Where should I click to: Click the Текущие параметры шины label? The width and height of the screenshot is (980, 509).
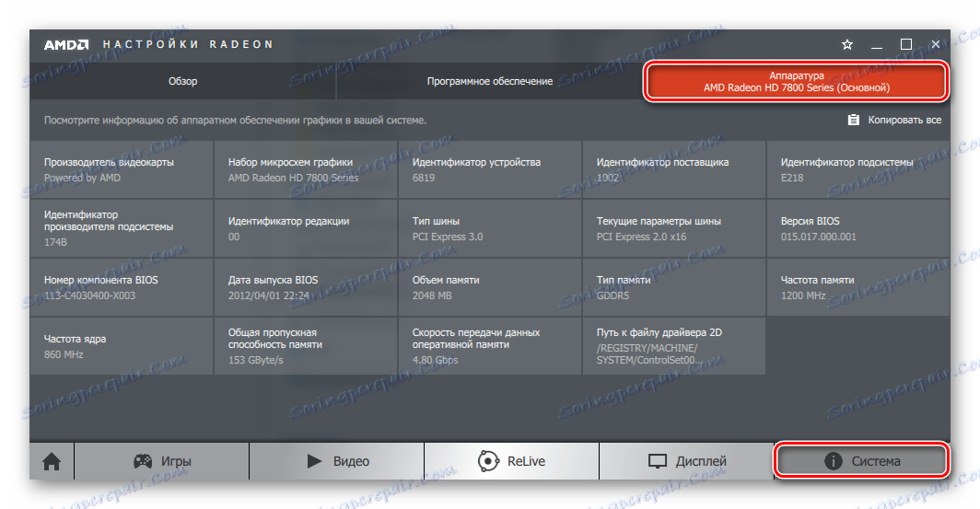pyautogui.click(x=659, y=221)
